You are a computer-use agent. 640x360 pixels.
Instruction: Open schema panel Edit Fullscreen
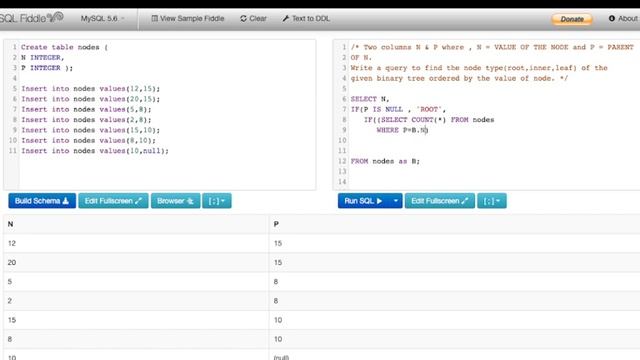(x=113, y=201)
